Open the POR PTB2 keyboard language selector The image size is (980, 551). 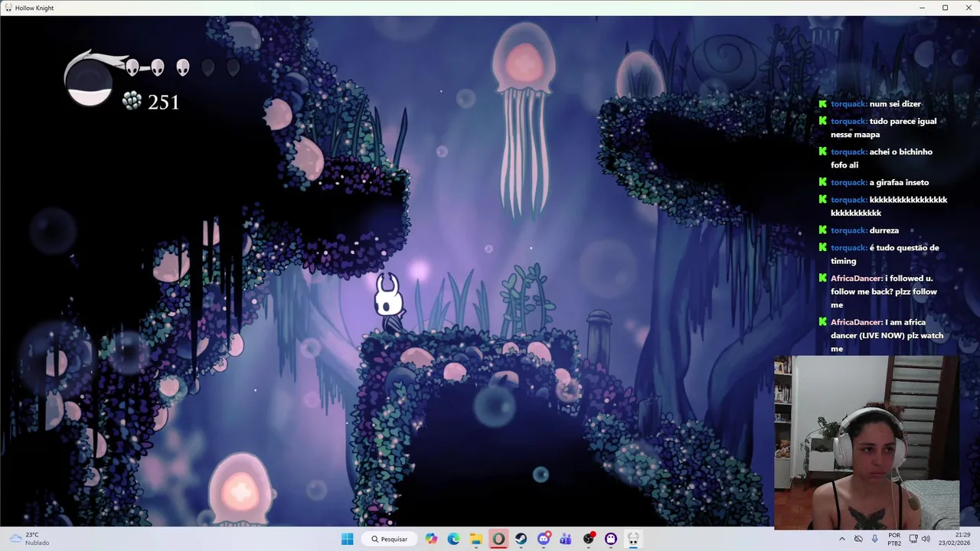[894, 539]
